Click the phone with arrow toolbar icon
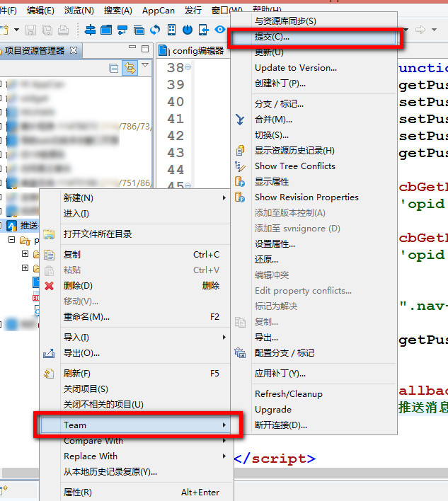 point(204,30)
